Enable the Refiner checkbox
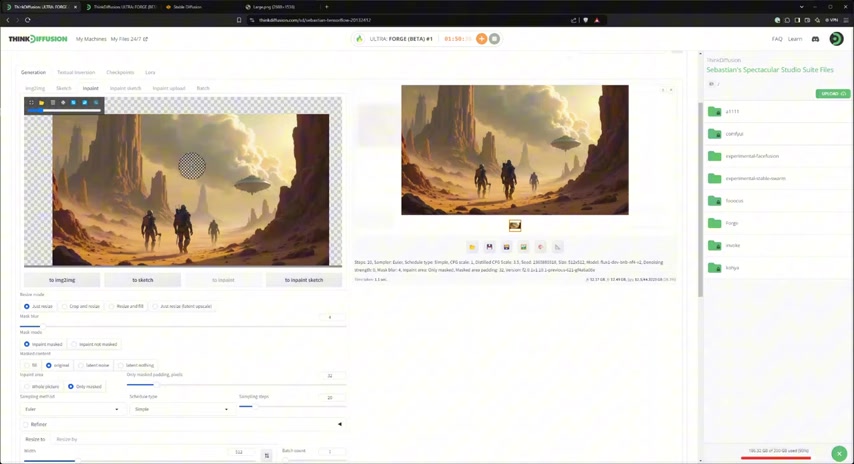This screenshot has height=464, width=854. point(26,424)
